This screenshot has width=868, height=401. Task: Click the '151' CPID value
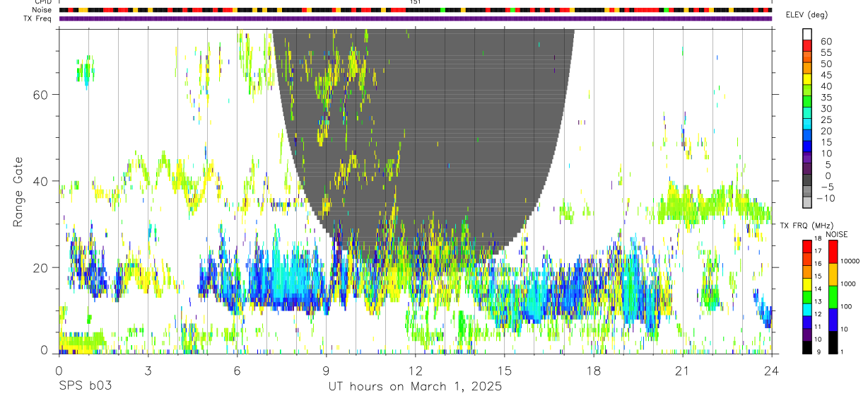pyautogui.click(x=415, y=3)
